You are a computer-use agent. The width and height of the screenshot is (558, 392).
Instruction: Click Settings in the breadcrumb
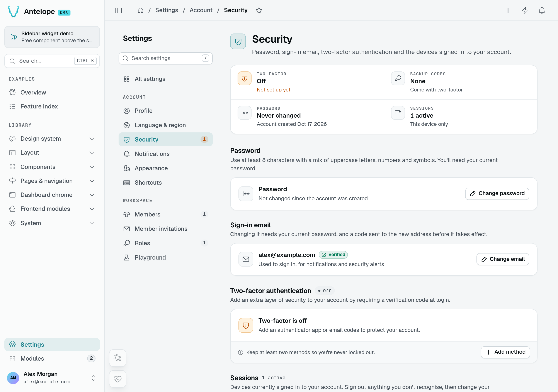coord(167,10)
